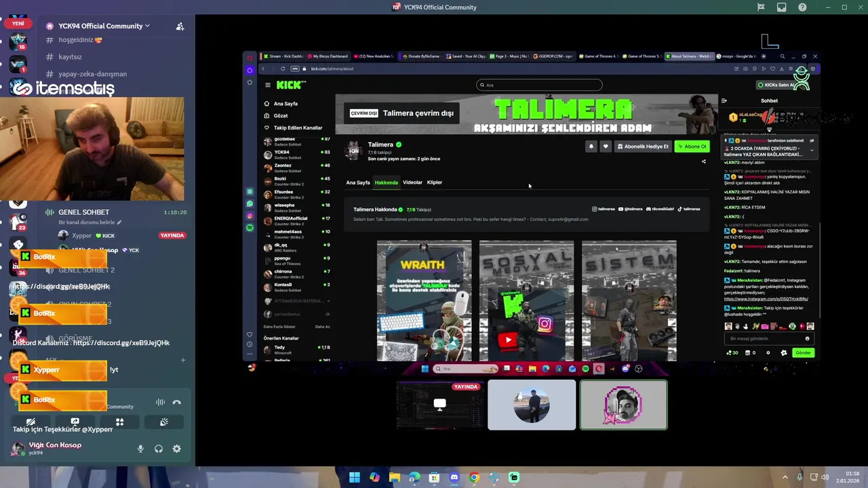Click the heart follow icon beside the bell
The height and width of the screenshot is (488, 868).
(606, 146)
